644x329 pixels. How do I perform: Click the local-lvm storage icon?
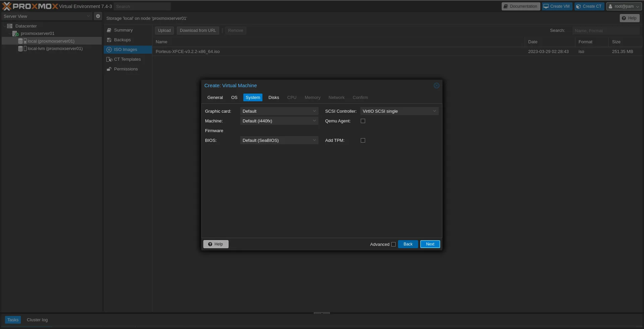[22, 49]
